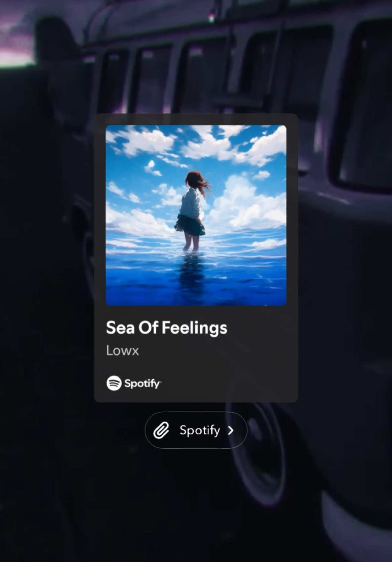
Task: Open the Sea Of Feelings album cover
Action: (196, 215)
